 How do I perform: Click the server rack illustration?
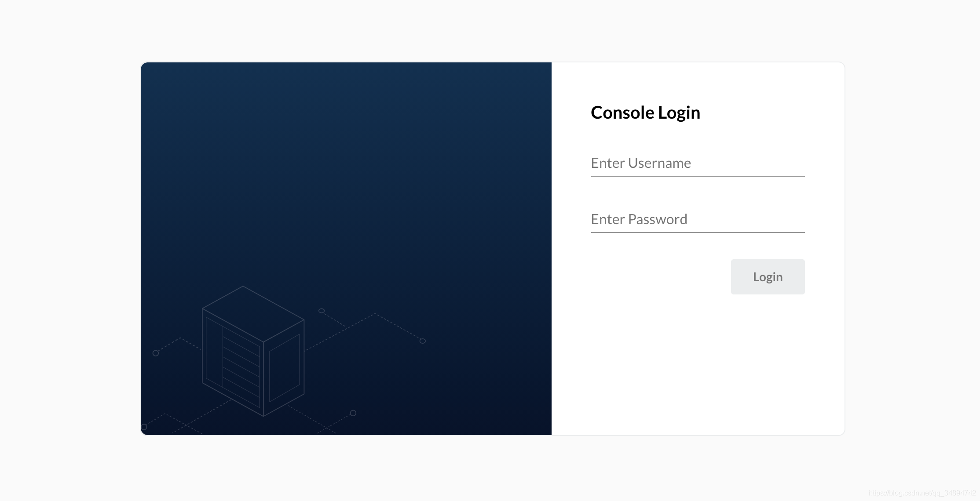pyautogui.click(x=253, y=351)
